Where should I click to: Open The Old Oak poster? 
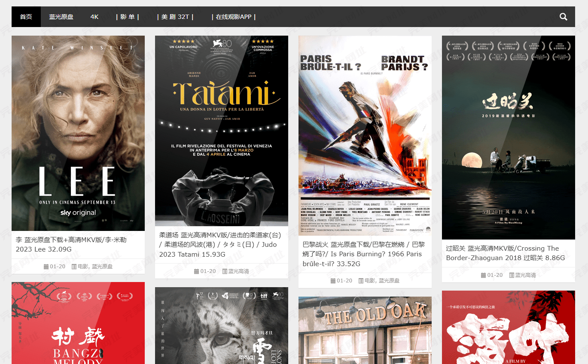tap(365, 330)
